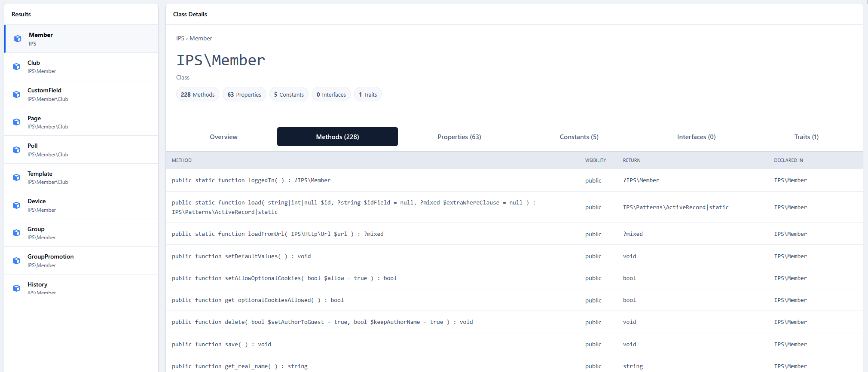Click the load method signature row
The image size is (868, 372).
coord(354,207)
